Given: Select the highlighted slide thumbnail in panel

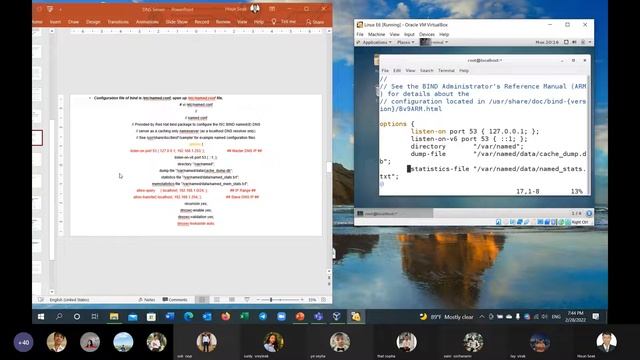Looking at the screenshot, I should pos(38,138).
